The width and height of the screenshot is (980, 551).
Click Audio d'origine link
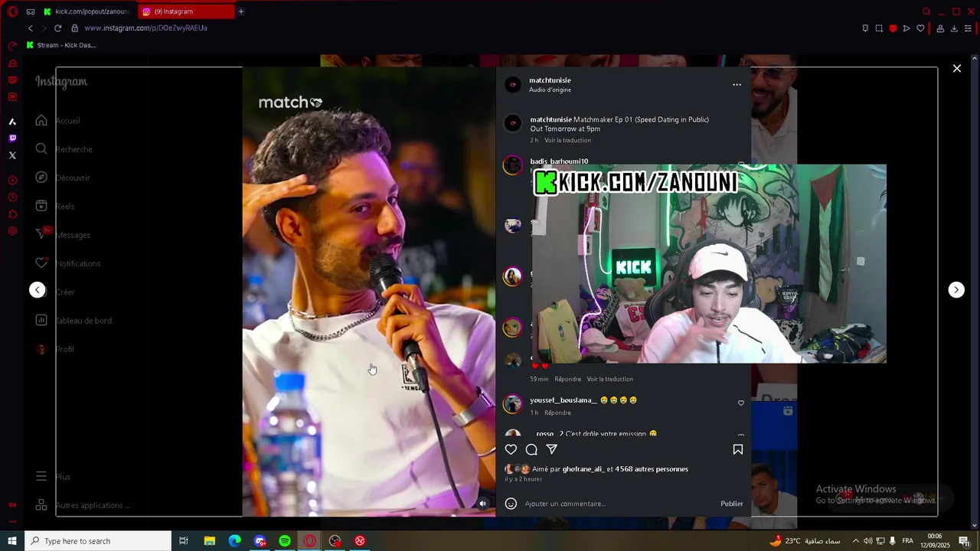[550, 90]
